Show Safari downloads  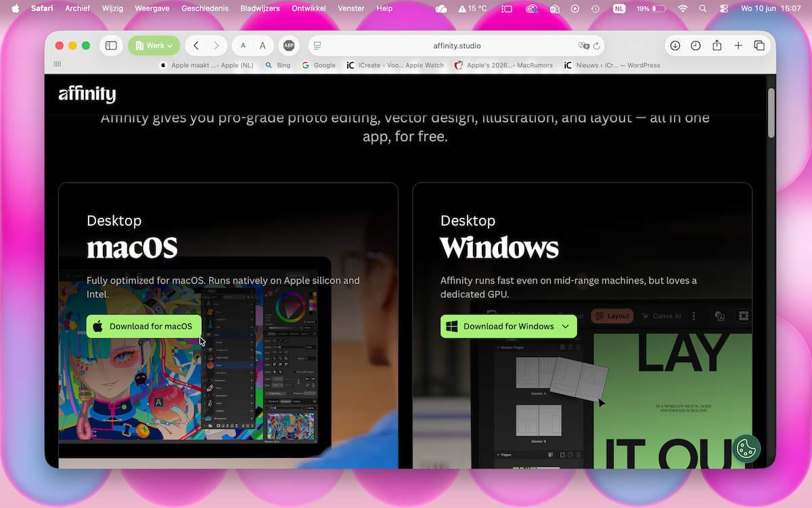675,45
